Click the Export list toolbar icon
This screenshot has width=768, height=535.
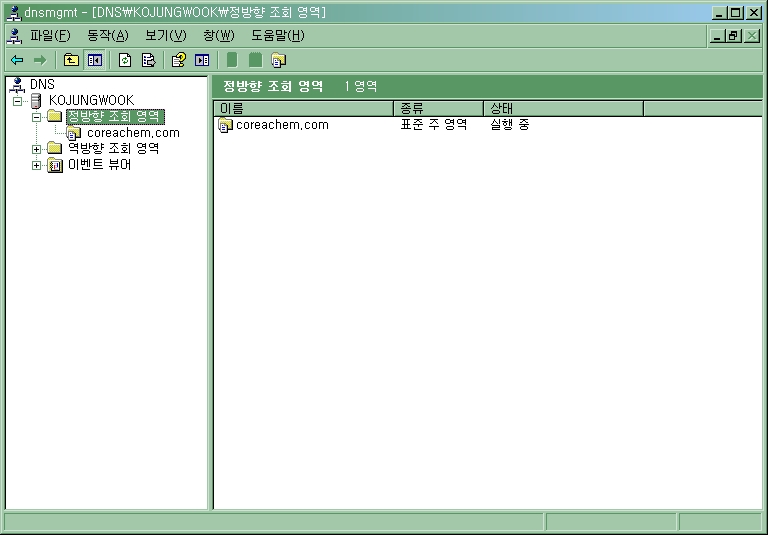[x=148, y=60]
